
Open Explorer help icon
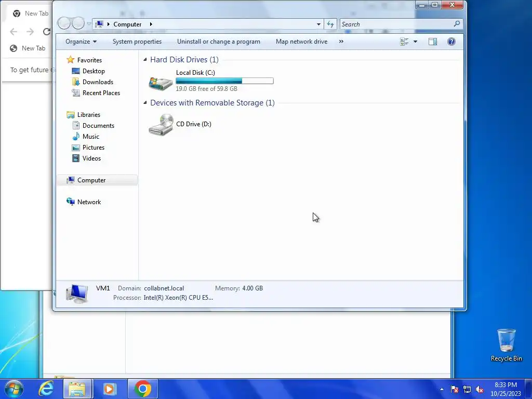coord(451,42)
